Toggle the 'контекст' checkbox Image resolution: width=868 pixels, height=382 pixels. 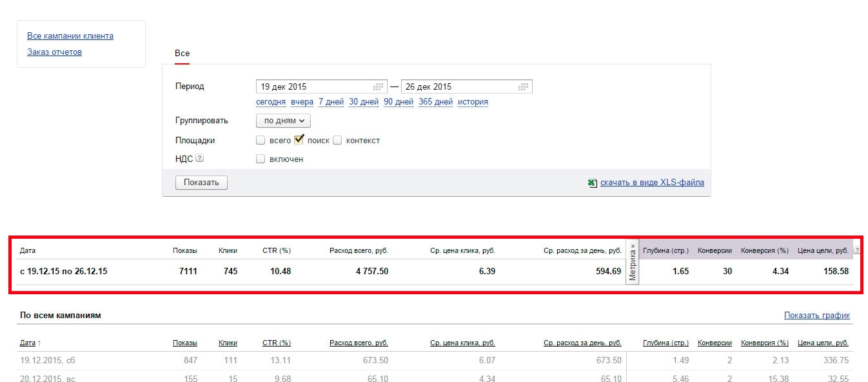pos(337,140)
